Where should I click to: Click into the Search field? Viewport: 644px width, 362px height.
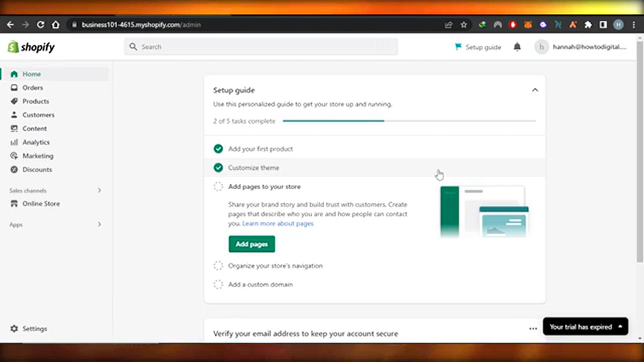pyautogui.click(x=261, y=47)
